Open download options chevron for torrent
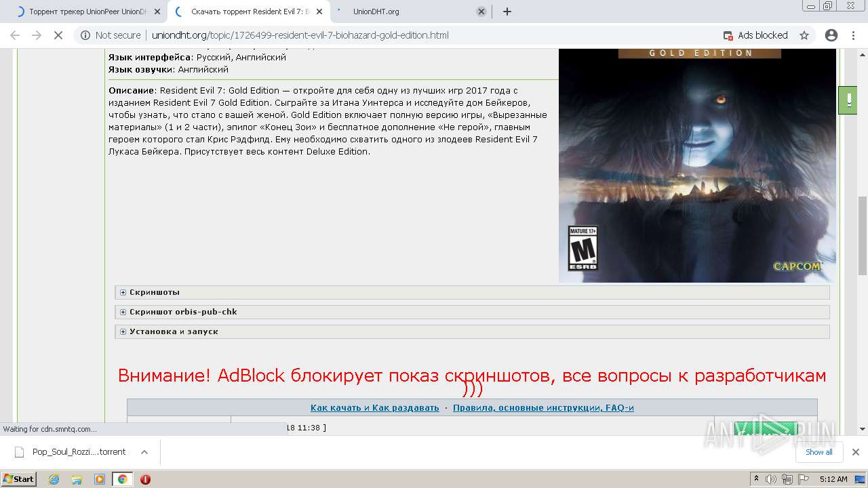868x488 pixels. 144,452
